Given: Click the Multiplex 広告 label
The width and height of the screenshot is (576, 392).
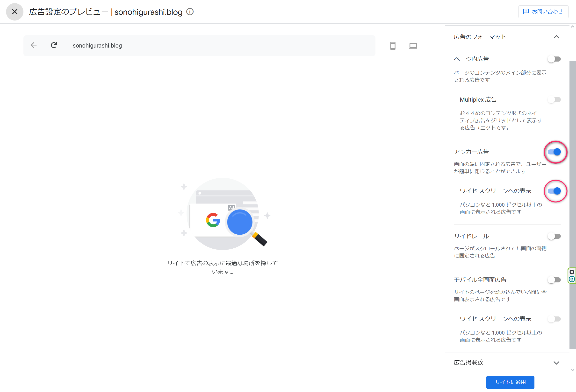Looking at the screenshot, I should [478, 99].
